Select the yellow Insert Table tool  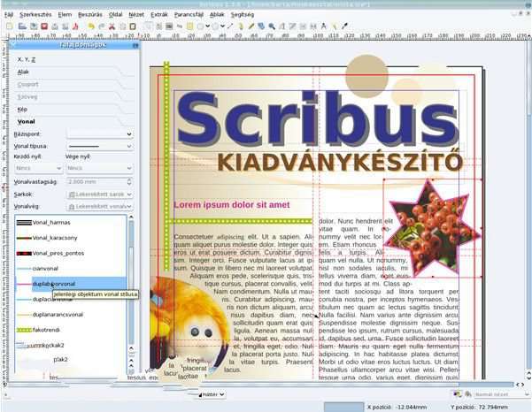point(189,27)
